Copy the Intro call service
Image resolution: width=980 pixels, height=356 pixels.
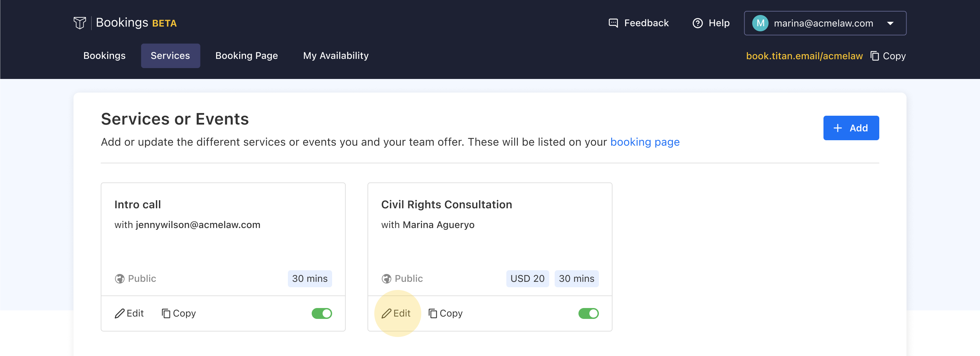[x=178, y=313]
